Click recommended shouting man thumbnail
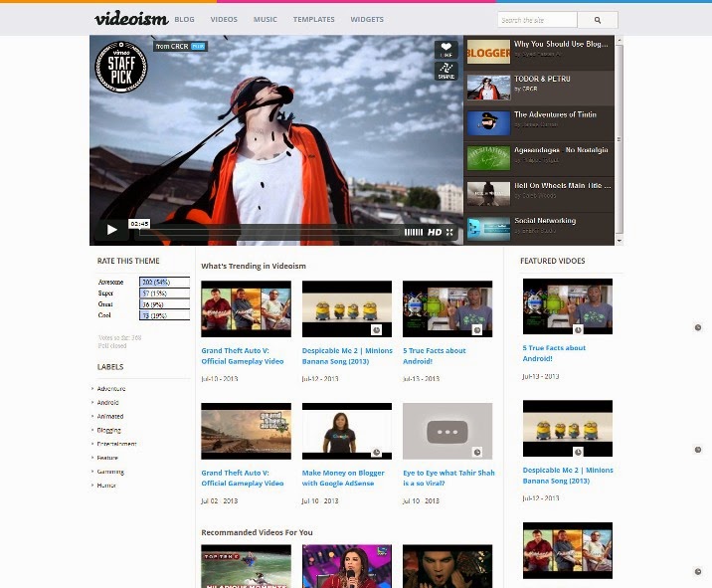712x588 pixels. pos(447,566)
